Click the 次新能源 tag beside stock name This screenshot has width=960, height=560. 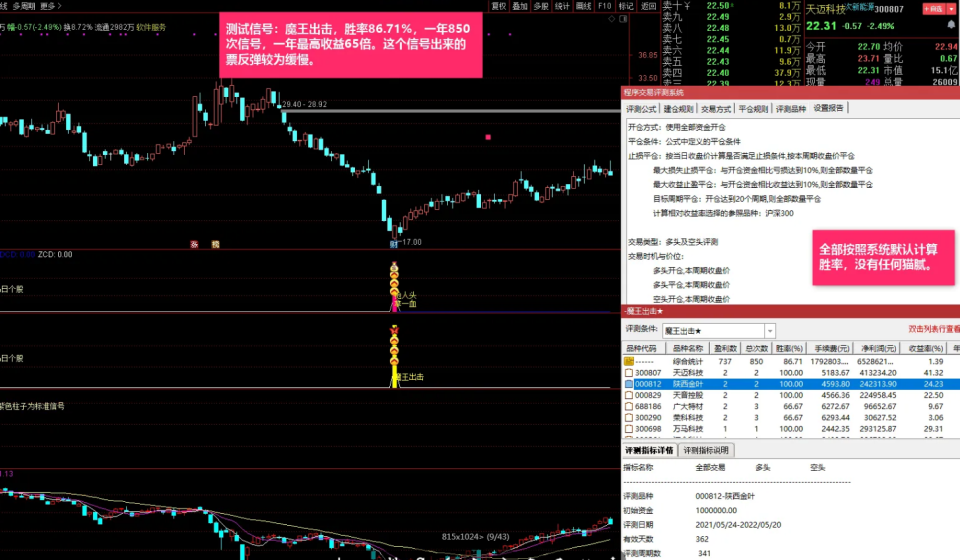click(860, 6)
